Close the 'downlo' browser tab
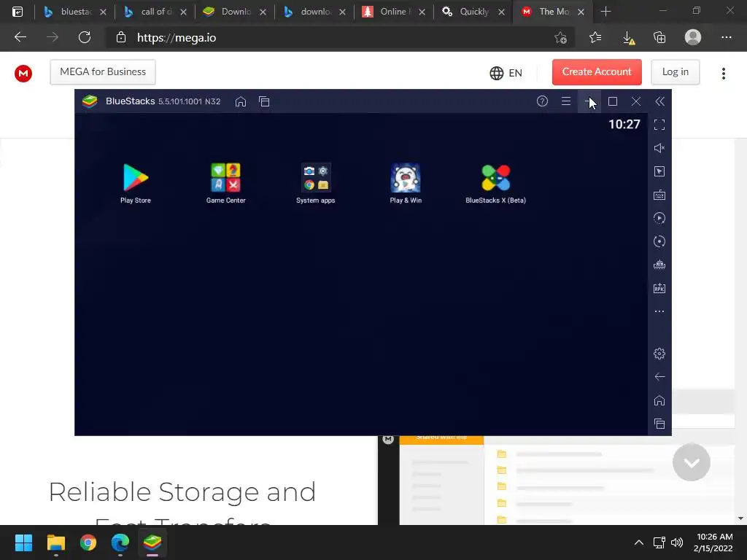Screen dimensions: 747x560 point(342,12)
